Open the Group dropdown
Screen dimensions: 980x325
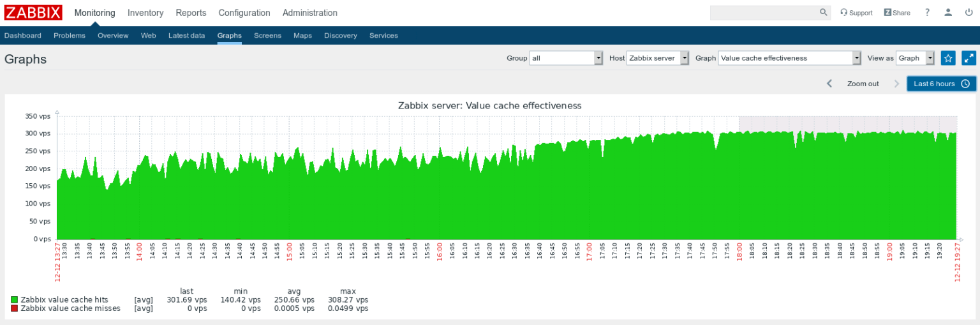click(x=566, y=58)
